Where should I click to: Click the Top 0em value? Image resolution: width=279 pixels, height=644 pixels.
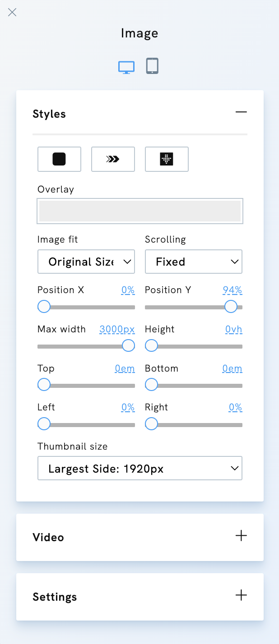click(x=125, y=368)
